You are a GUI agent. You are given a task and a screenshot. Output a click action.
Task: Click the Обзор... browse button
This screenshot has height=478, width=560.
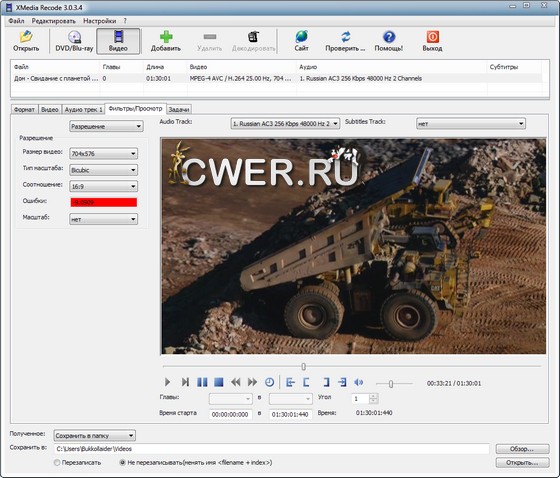point(522,449)
